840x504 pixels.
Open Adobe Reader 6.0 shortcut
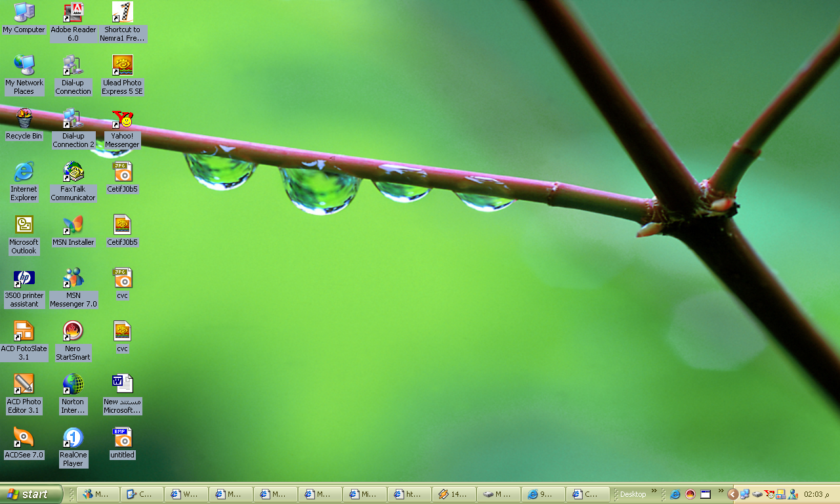(73, 22)
